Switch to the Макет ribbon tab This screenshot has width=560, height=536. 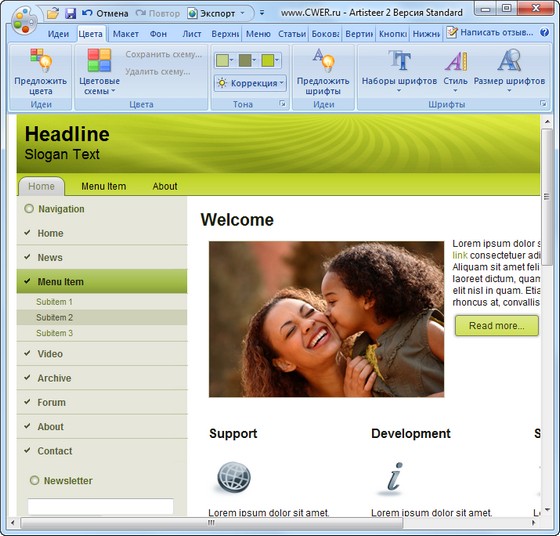(x=125, y=34)
